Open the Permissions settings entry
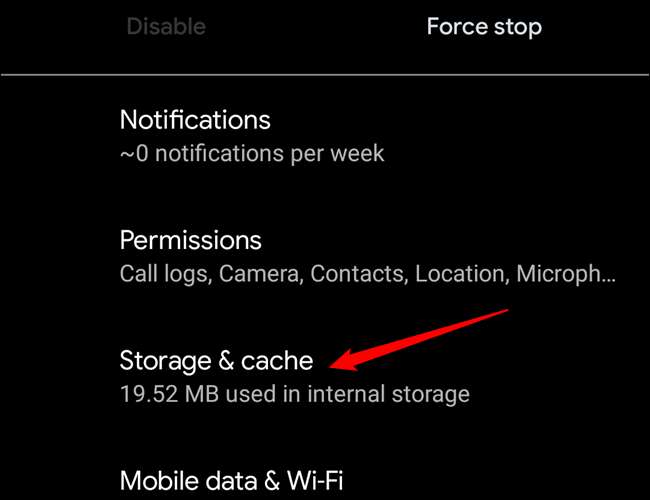 click(191, 241)
